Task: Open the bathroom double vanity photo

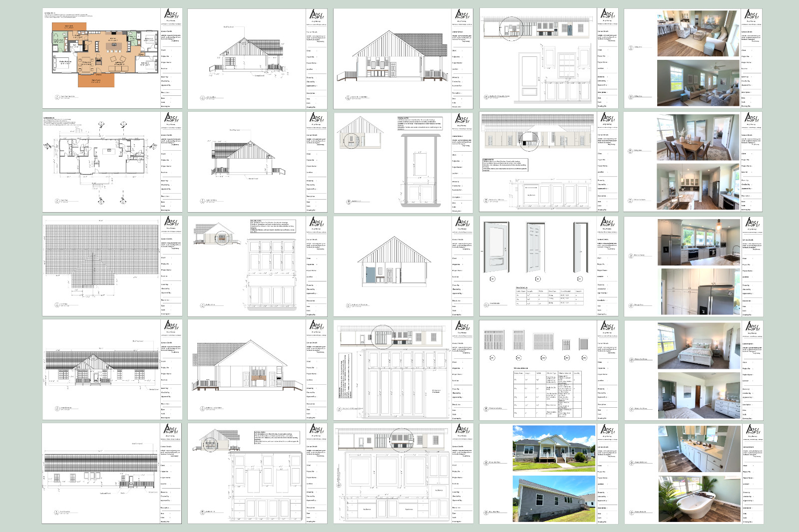Action: 699,449
